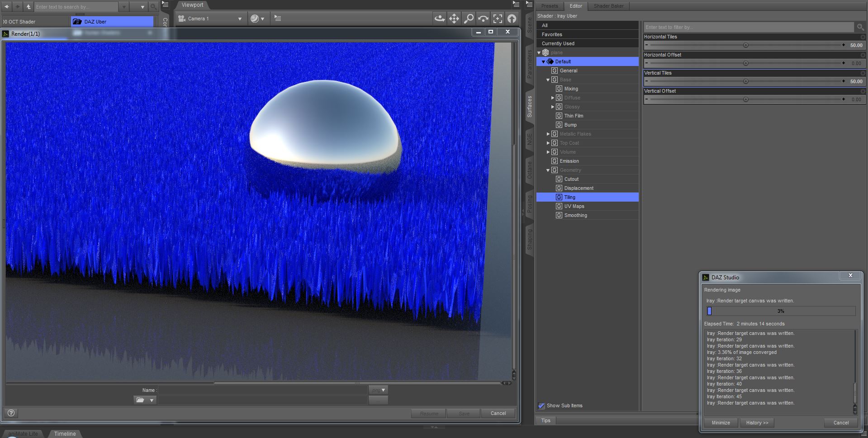Click the surfaces filter text field
This screenshot has width=868, height=438.
[749, 27]
